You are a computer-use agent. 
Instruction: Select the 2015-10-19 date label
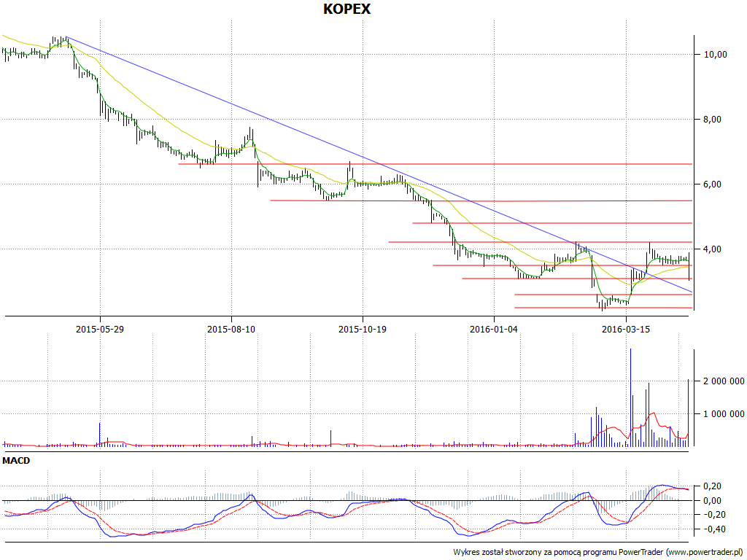pos(363,329)
